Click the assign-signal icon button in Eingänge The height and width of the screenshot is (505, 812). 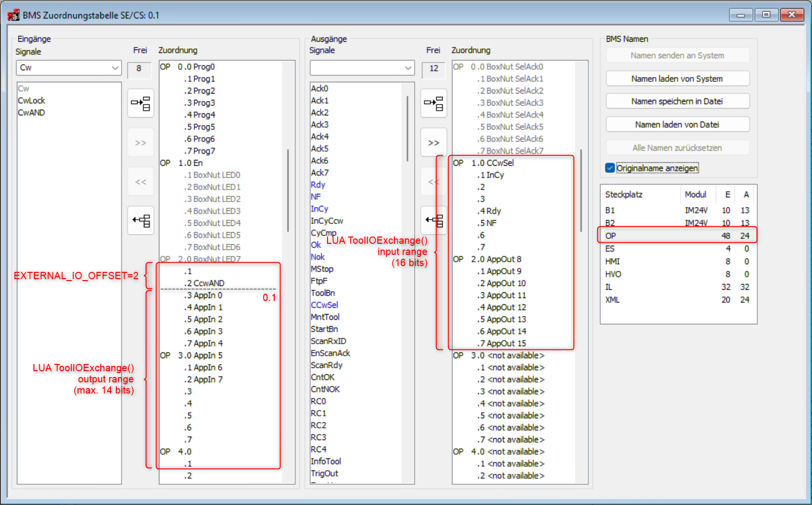pyautogui.click(x=141, y=103)
